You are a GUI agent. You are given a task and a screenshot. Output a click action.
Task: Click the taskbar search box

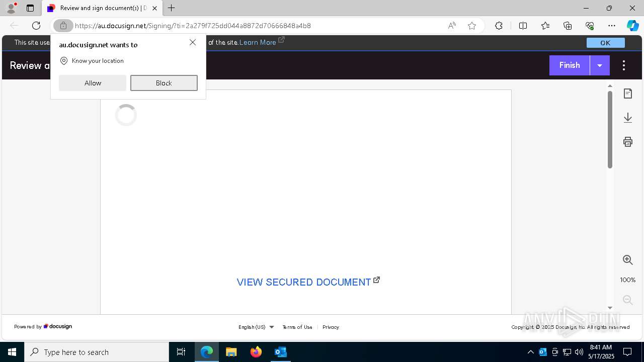(x=97, y=352)
